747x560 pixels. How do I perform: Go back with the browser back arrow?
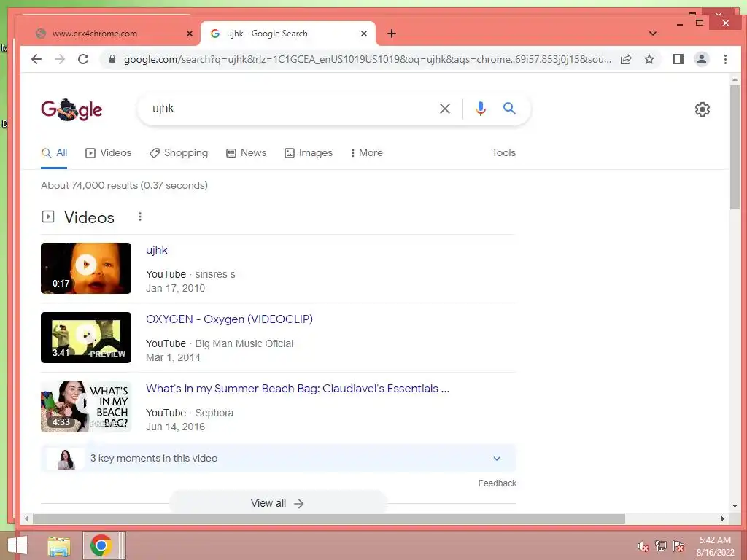36,59
